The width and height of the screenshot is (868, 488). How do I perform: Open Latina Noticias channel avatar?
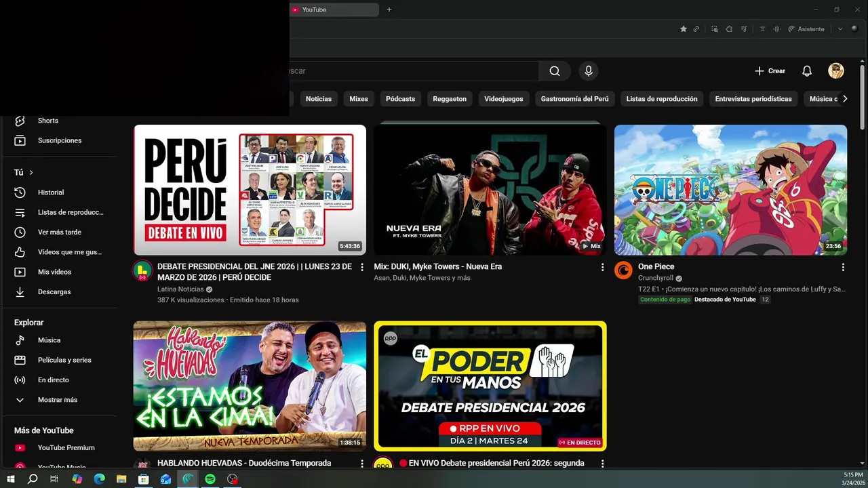click(x=142, y=270)
